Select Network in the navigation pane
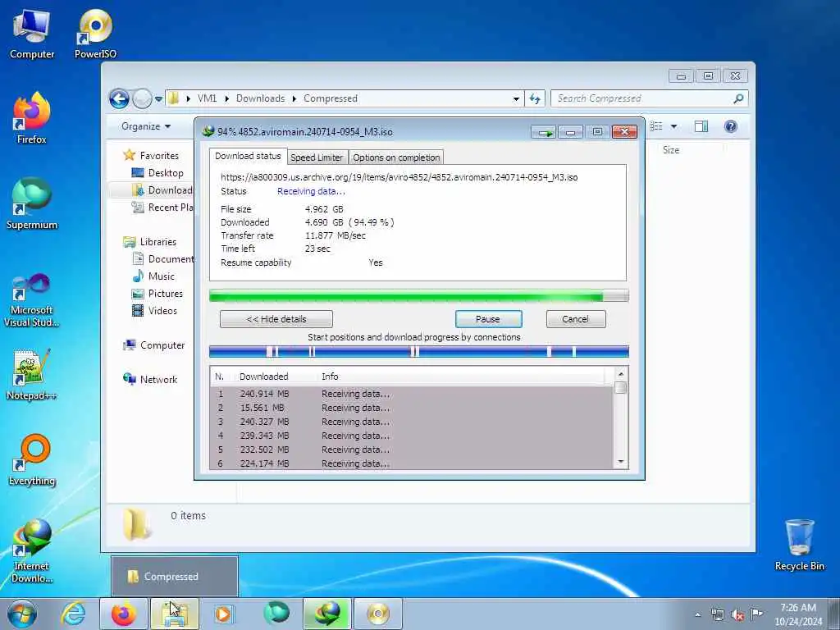 click(x=158, y=380)
